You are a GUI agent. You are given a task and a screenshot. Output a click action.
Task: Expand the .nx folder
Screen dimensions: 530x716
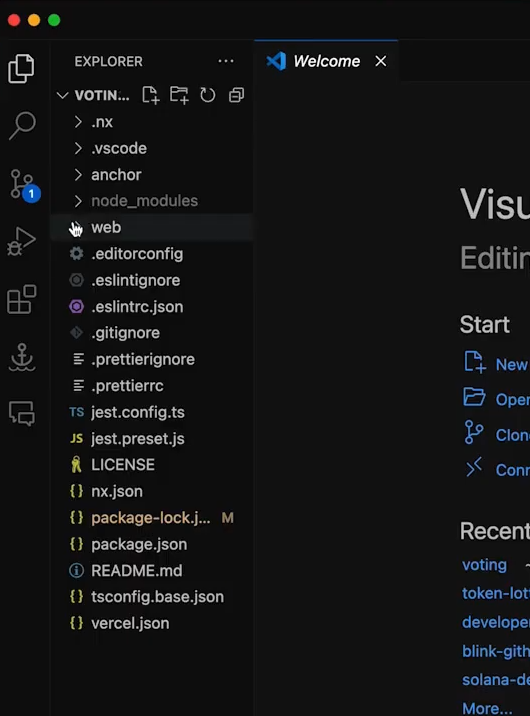click(151, 122)
